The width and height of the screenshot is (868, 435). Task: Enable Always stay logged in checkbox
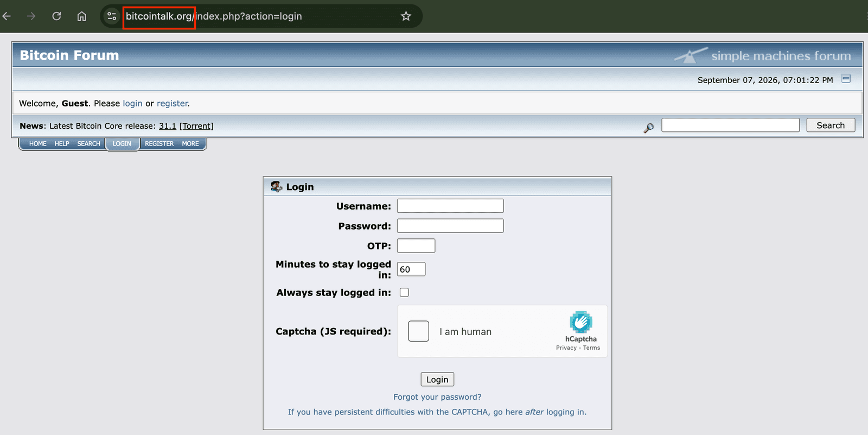[x=404, y=292]
